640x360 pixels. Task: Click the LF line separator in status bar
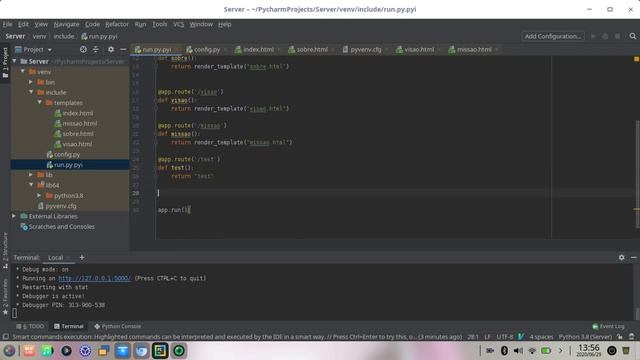[487, 337]
